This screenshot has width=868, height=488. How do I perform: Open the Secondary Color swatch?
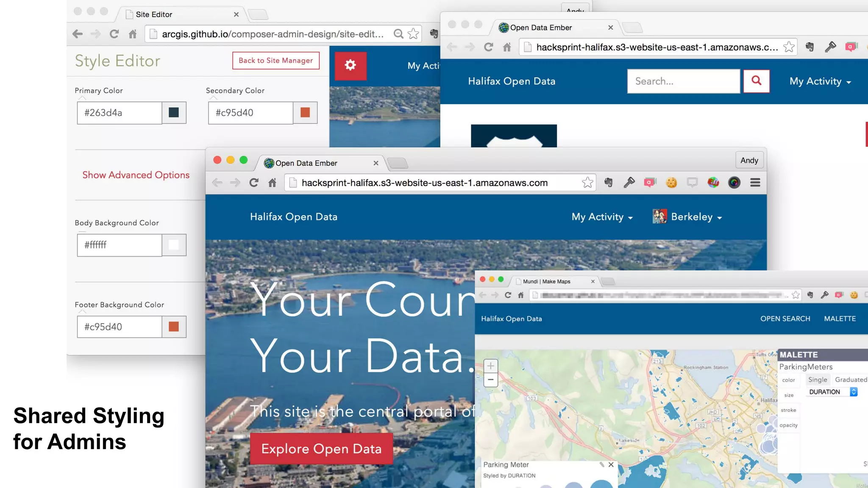click(x=305, y=112)
